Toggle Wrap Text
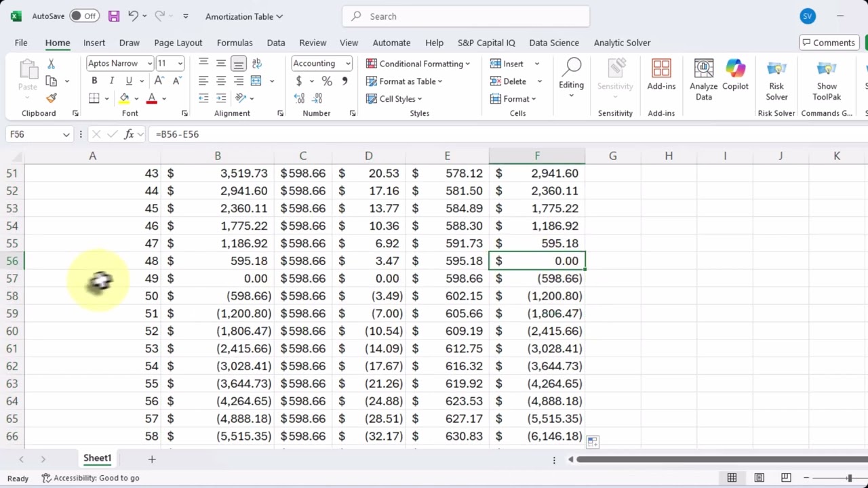 256,63
